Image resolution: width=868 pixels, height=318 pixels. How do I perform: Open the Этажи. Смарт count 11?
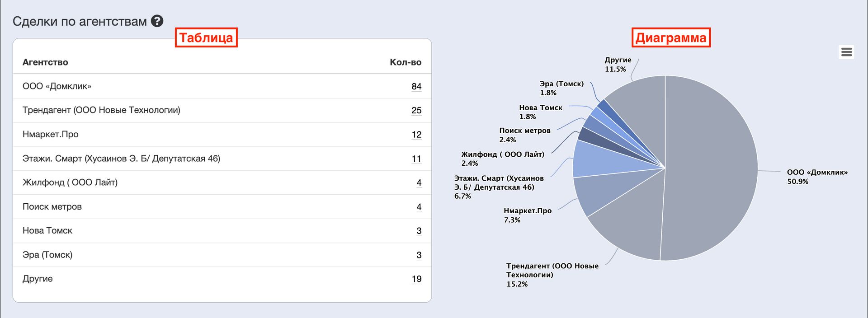click(416, 159)
